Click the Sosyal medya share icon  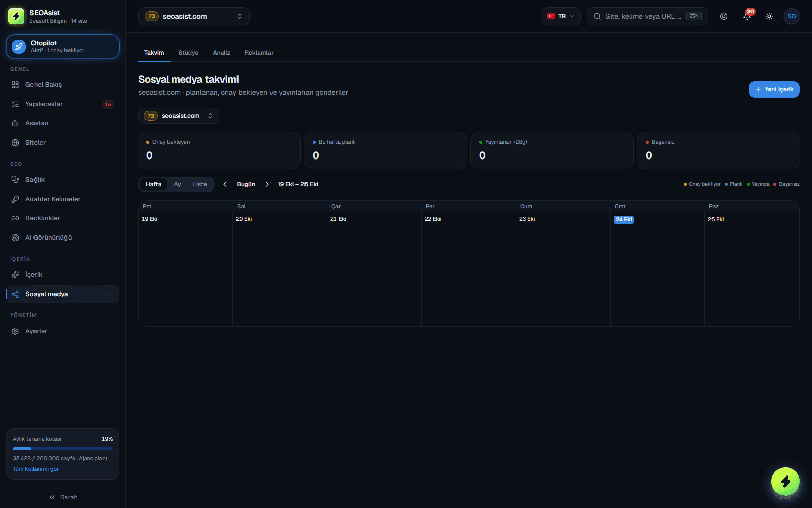[15, 294]
